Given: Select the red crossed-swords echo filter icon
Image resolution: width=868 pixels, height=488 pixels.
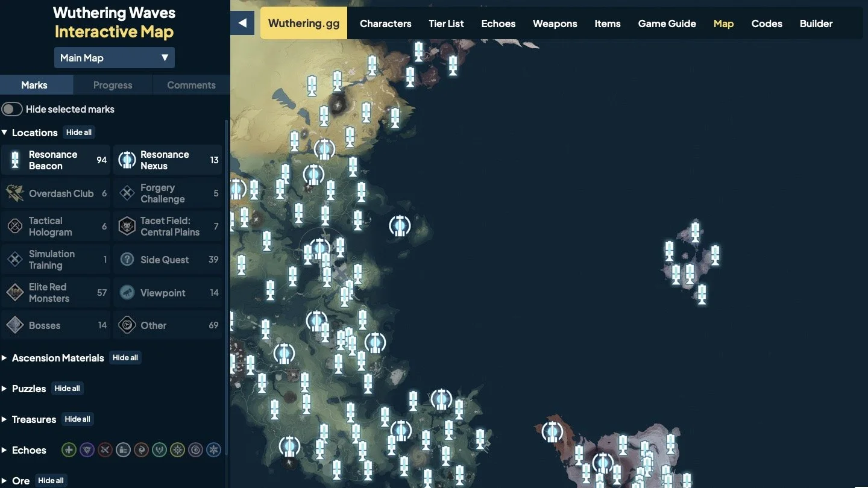Looking at the screenshot, I should tap(105, 450).
